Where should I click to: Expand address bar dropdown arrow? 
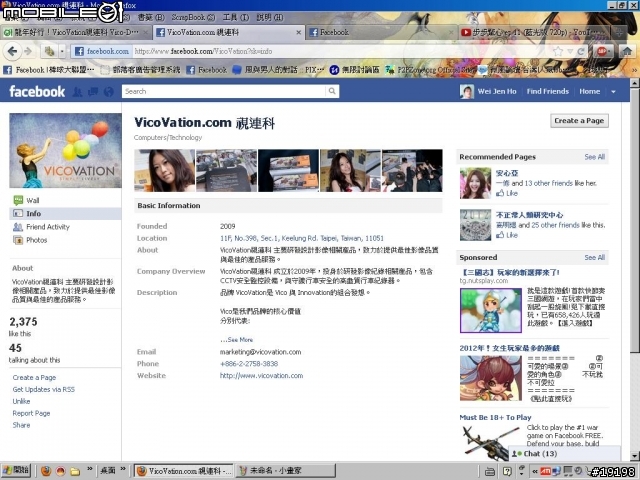(x=570, y=51)
